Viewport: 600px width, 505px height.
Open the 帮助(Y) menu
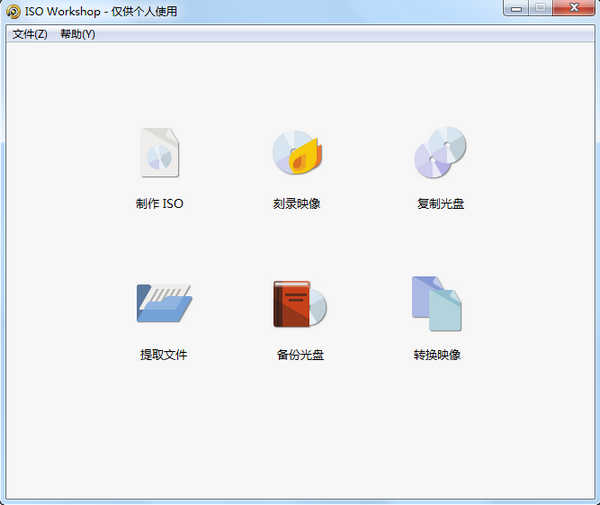(78, 34)
